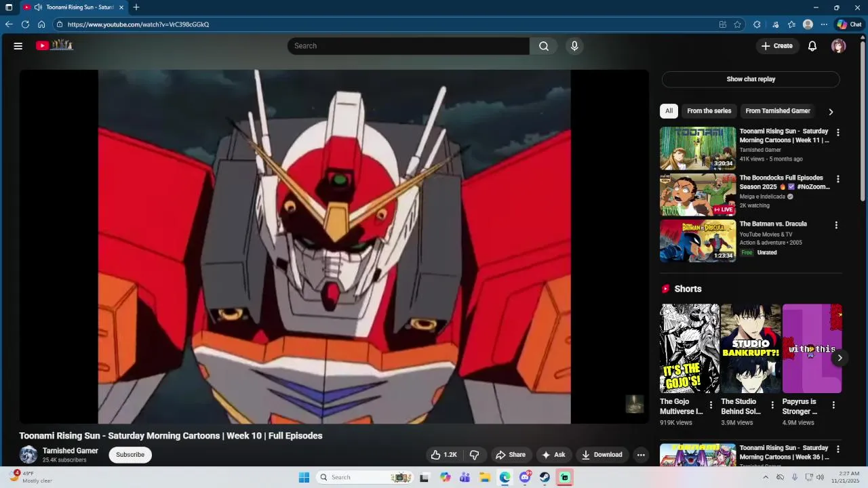Open options for The Studio Behind Solo short
Image resolution: width=868 pixels, height=488 pixels.
click(772, 405)
